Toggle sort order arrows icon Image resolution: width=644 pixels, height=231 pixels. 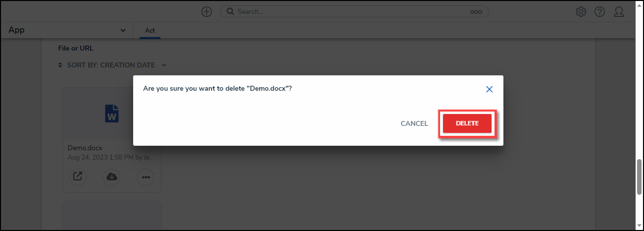60,65
